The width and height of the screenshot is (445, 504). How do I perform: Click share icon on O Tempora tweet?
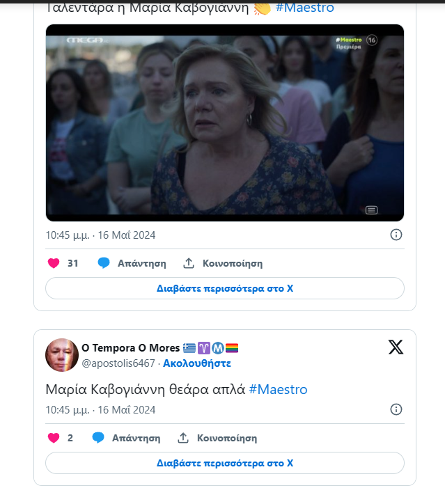[183, 438]
